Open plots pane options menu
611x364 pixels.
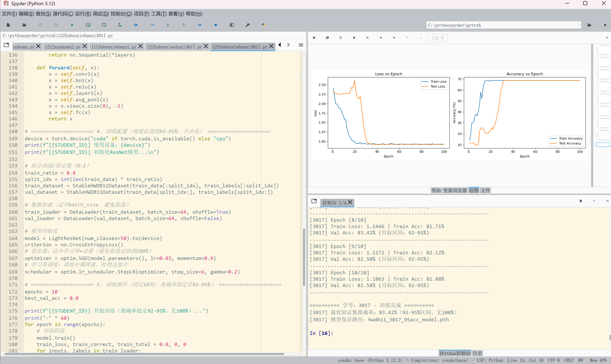(x=607, y=38)
